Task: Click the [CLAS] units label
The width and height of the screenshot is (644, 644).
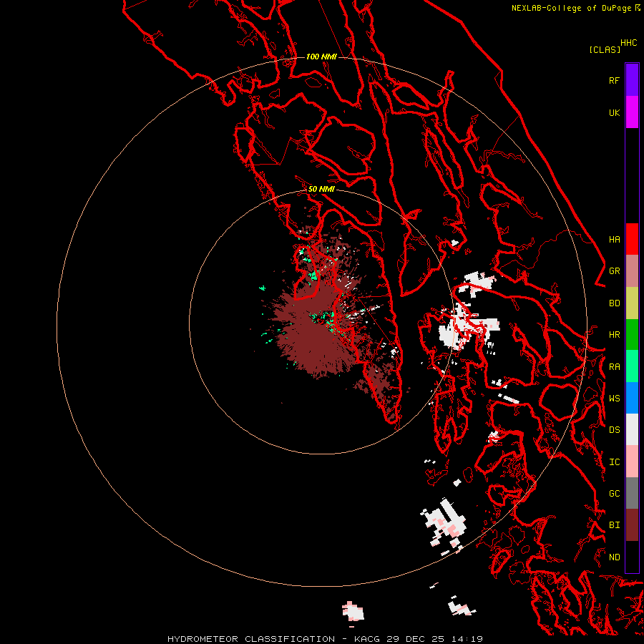Action: pos(605,49)
